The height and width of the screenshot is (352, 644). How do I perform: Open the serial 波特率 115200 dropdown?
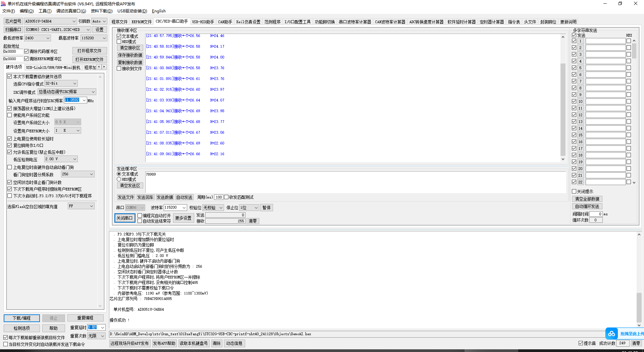coord(175,208)
